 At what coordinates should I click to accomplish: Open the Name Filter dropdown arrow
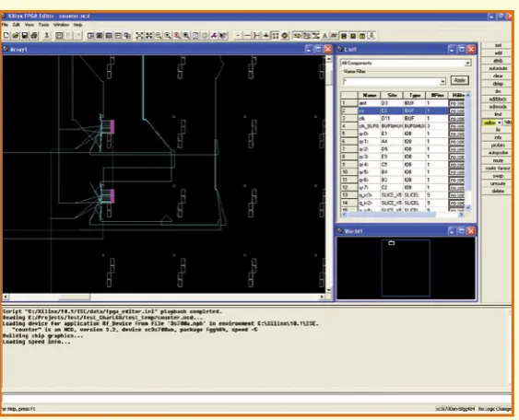tap(442, 81)
